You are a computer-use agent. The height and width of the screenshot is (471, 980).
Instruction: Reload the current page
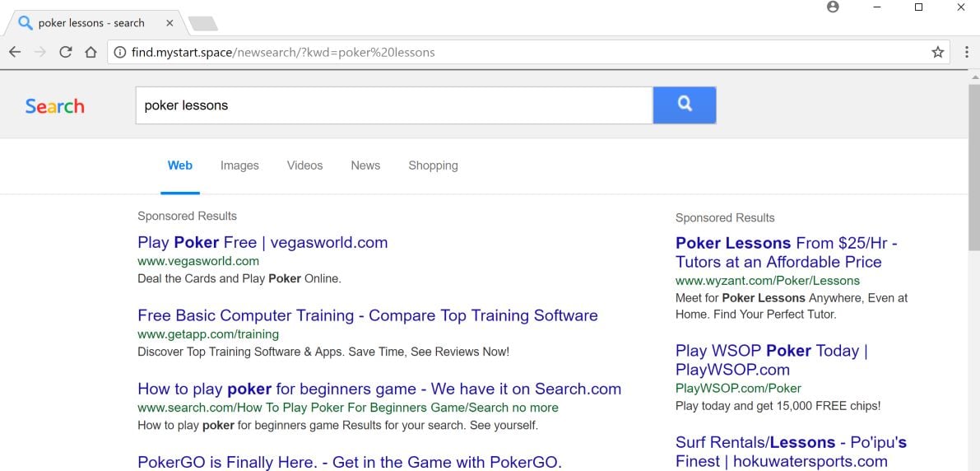[66, 53]
